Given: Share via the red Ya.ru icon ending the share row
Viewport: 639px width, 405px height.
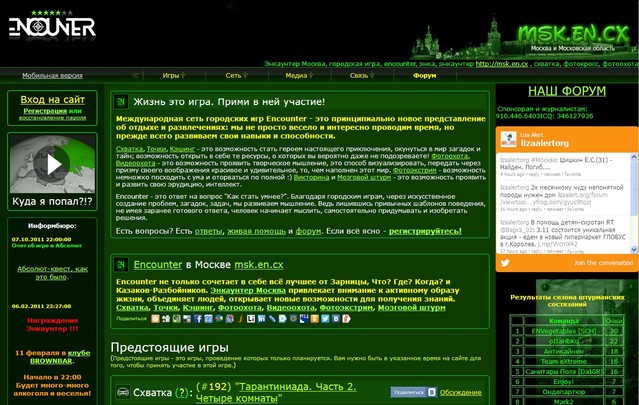Looking at the screenshot, I should [346, 319].
